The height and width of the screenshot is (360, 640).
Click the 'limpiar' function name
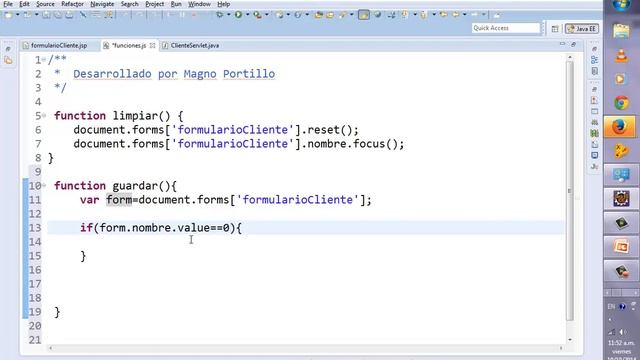coord(135,116)
